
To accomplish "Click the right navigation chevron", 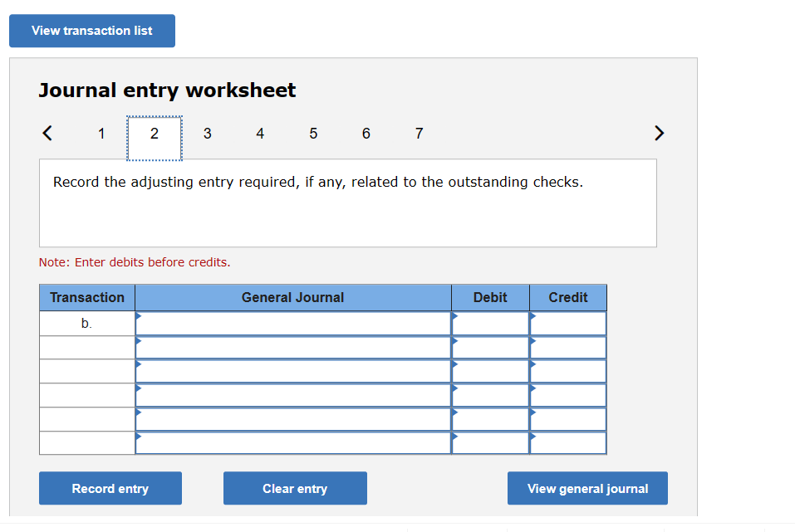I will [x=659, y=133].
